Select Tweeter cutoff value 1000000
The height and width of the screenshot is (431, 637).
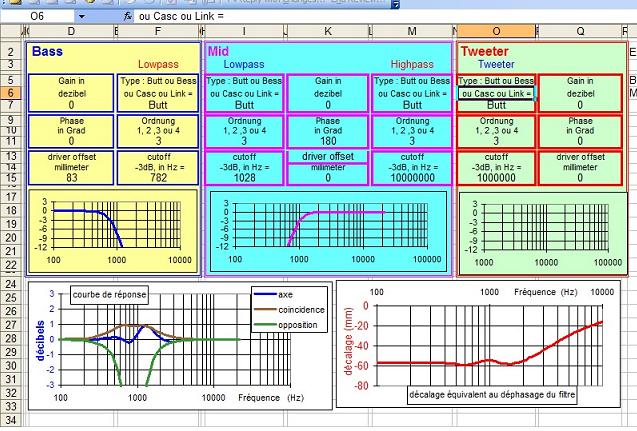[496, 178]
